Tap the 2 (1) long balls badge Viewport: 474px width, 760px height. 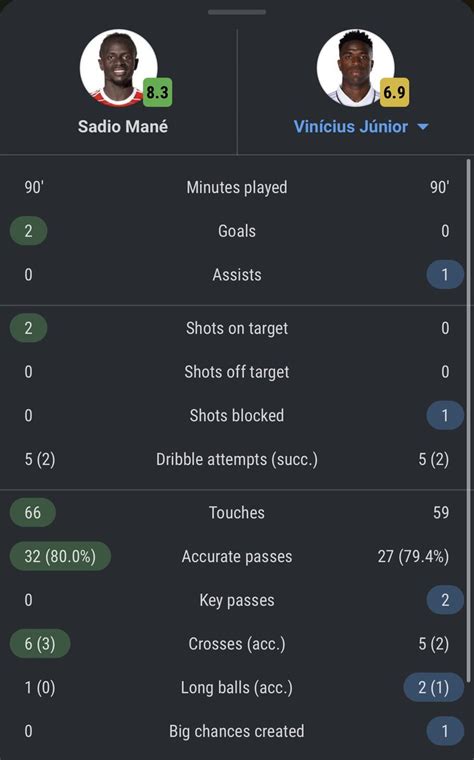coord(434,687)
